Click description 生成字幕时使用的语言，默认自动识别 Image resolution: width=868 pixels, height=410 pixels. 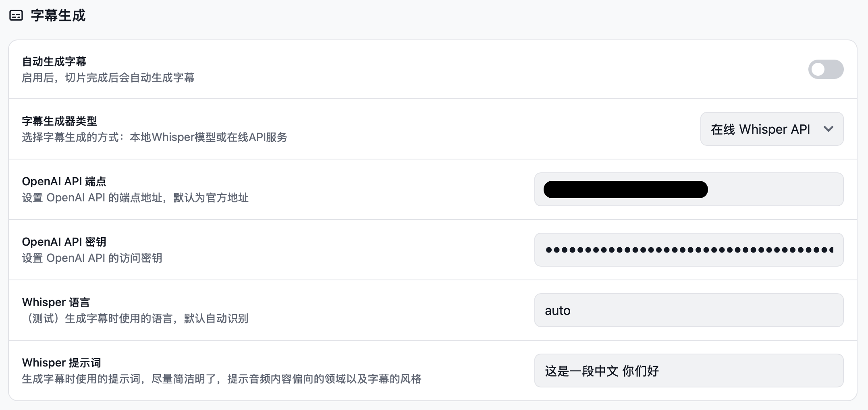(x=135, y=319)
